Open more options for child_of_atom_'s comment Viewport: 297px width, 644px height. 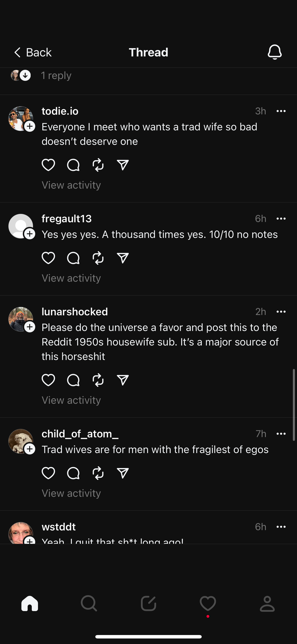(281, 434)
